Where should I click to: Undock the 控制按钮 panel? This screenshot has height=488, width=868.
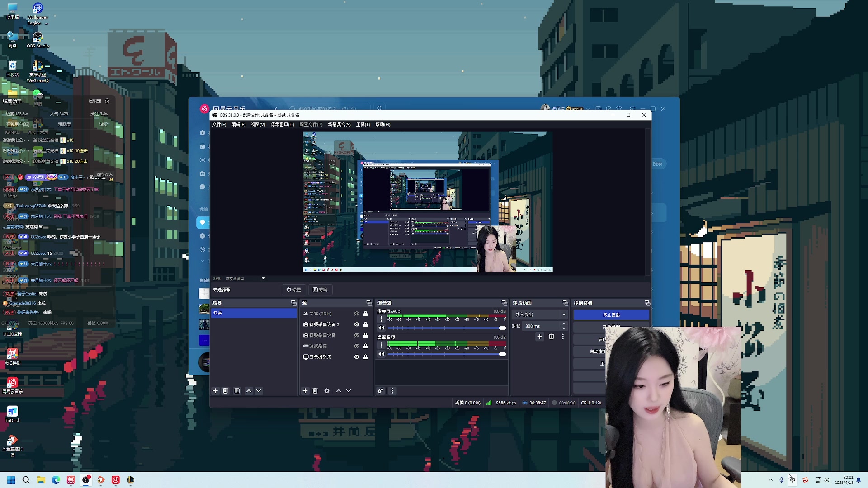click(647, 303)
